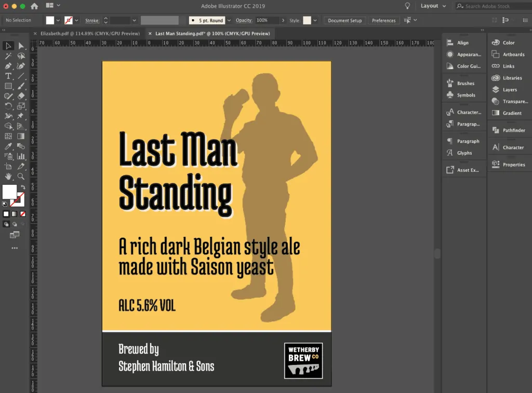Open the Arrange Documents dropdown
The height and width of the screenshot is (393, 532).
tap(54, 5)
